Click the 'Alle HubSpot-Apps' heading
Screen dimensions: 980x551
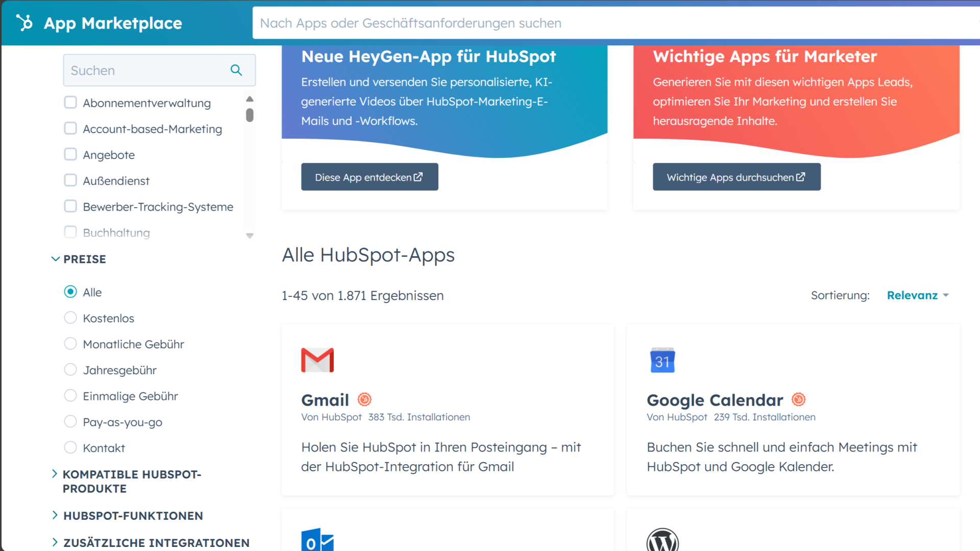click(368, 255)
